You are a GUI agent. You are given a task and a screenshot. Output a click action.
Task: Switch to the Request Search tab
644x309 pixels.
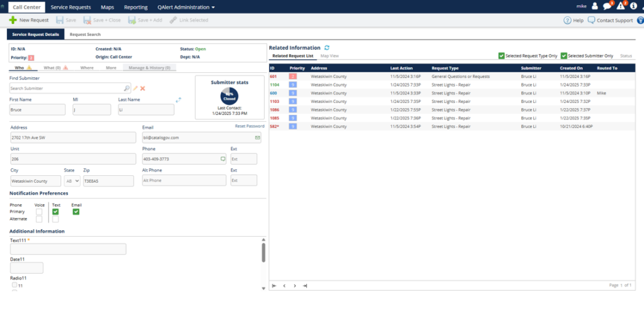[x=86, y=35]
